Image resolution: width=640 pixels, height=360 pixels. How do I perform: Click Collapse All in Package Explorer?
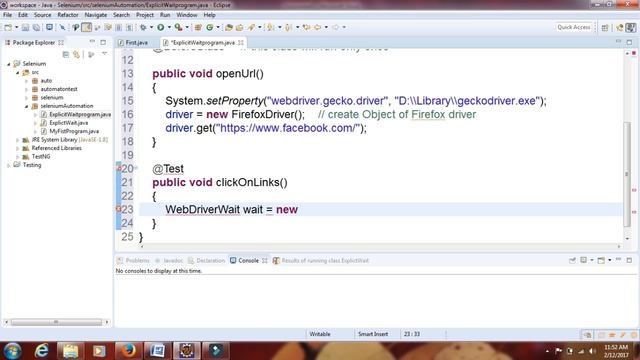tap(66, 54)
